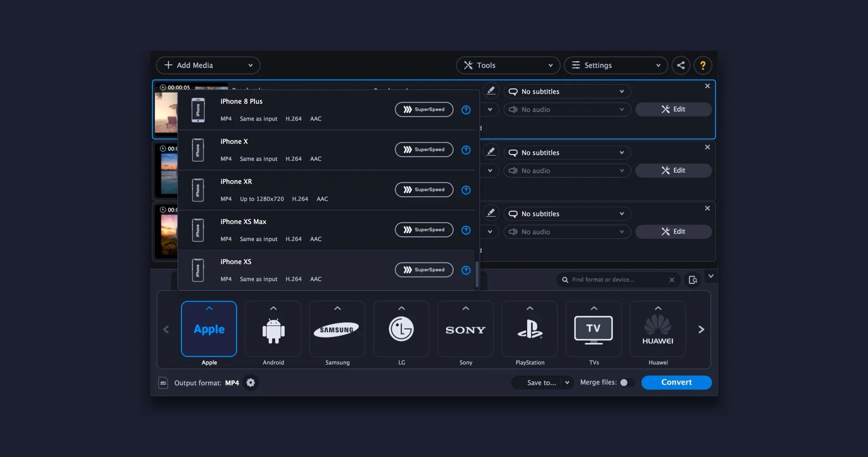
Task: Clear the format search field
Action: [672, 280]
